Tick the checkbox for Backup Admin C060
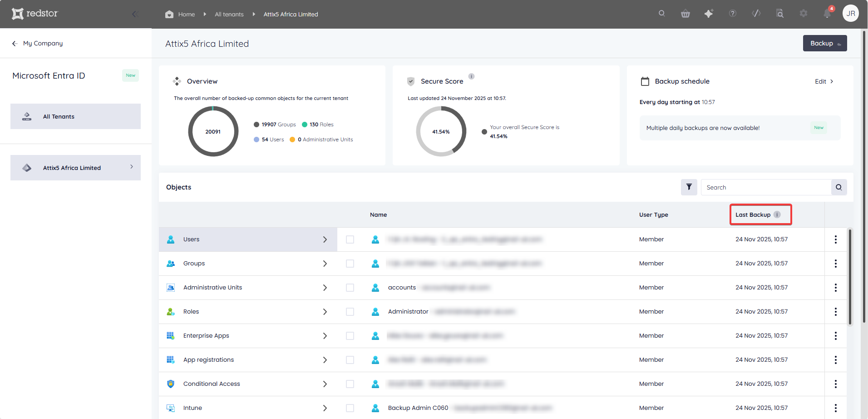The height and width of the screenshot is (419, 868). tap(350, 408)
